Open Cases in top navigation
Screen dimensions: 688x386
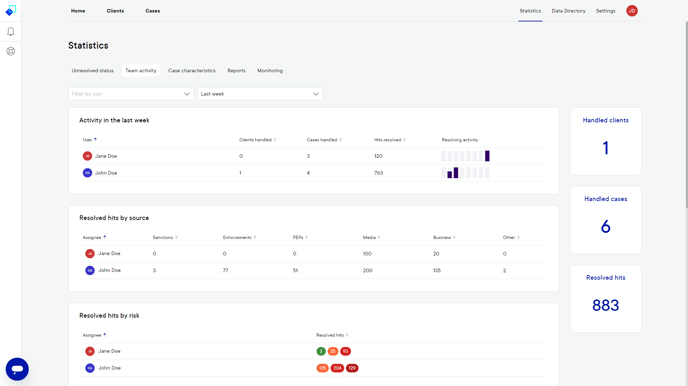[x=153, y=11]
